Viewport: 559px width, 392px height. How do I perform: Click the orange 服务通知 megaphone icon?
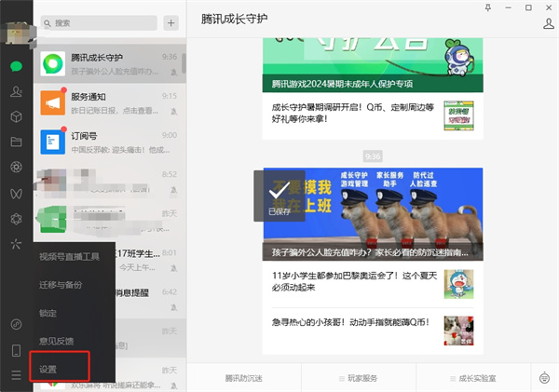53,103
